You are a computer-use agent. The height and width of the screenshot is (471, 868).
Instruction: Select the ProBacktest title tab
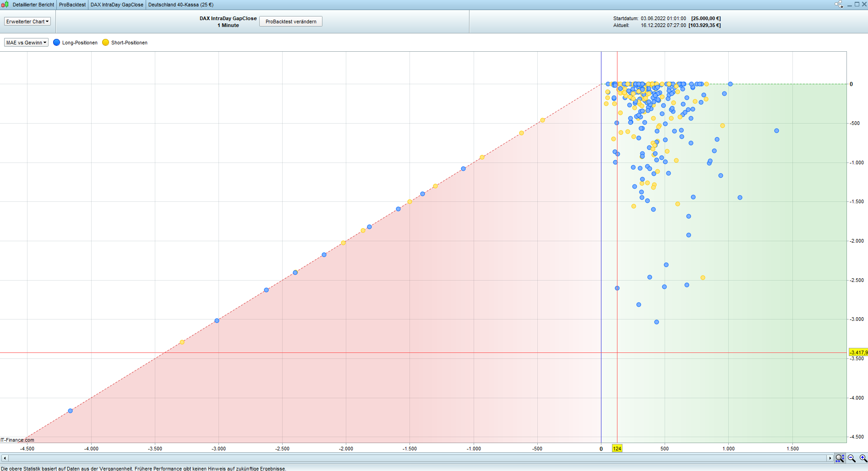click(x=72, y=5)
